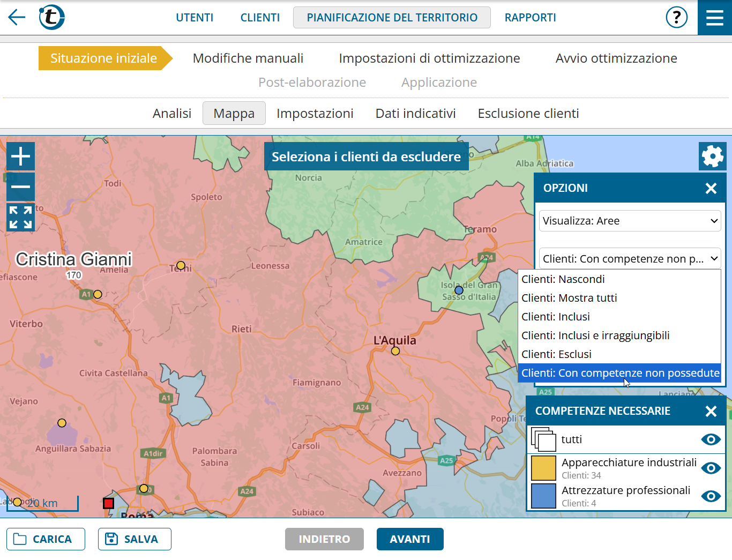This screenshot has height=560, width=732.
Task: Toggle fullscreen map view icon
Action: click(20, 217)
